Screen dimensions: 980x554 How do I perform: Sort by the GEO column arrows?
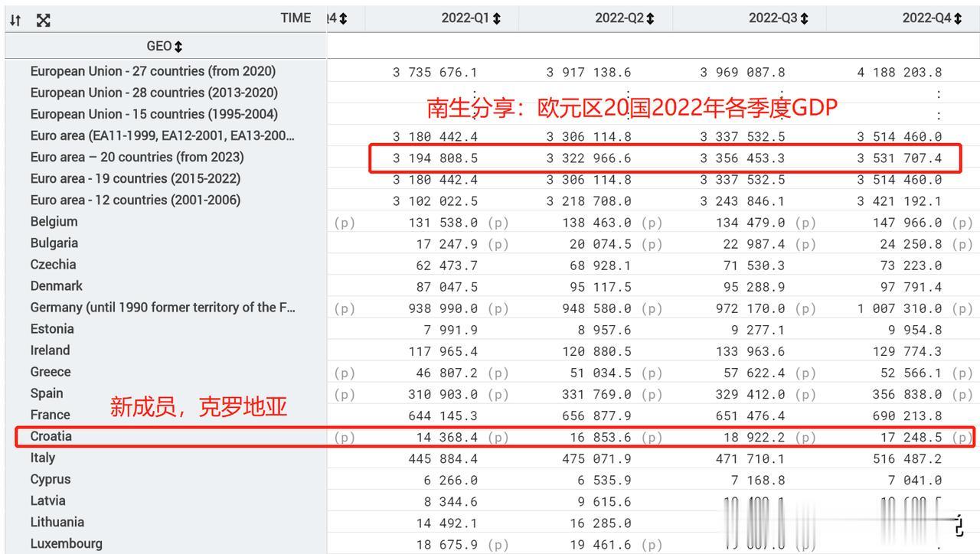[x=178, y=47]
